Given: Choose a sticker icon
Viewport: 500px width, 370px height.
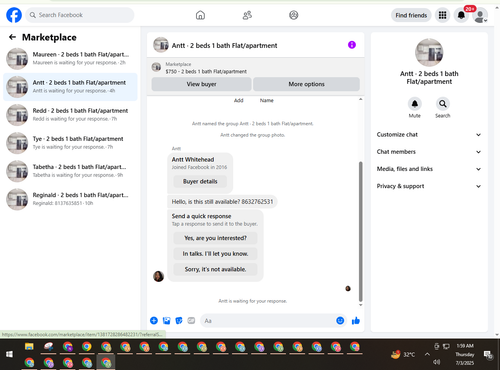Looking at the screenshot, I should pyautogui.click(x=179, y=321).
